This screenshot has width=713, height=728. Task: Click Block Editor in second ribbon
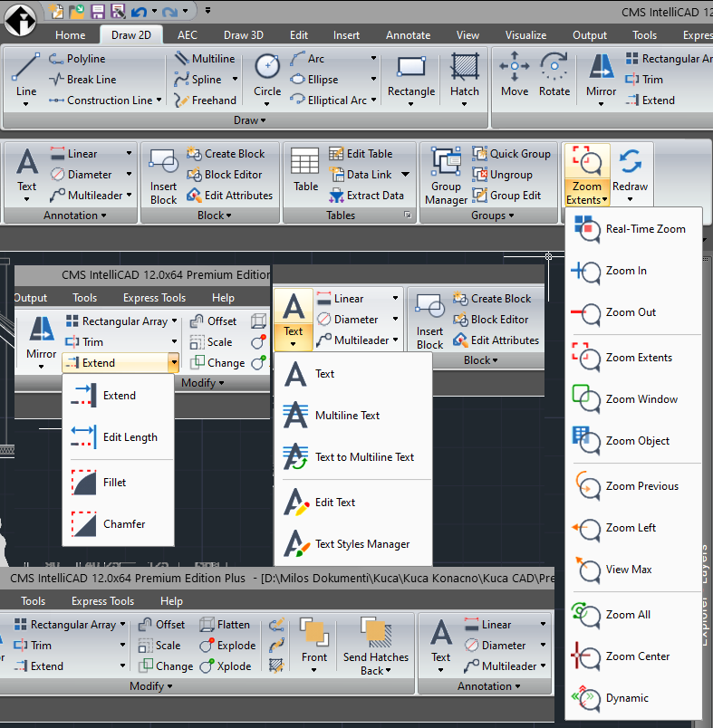pos(225,175)
